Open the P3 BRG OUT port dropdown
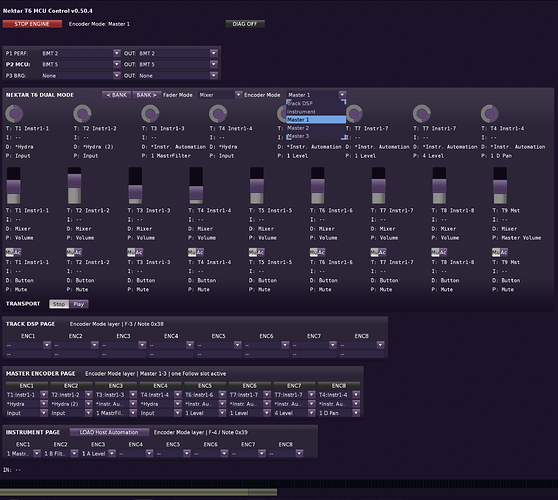The width and height of the screenshot is (558, 500). click(178, 75)
